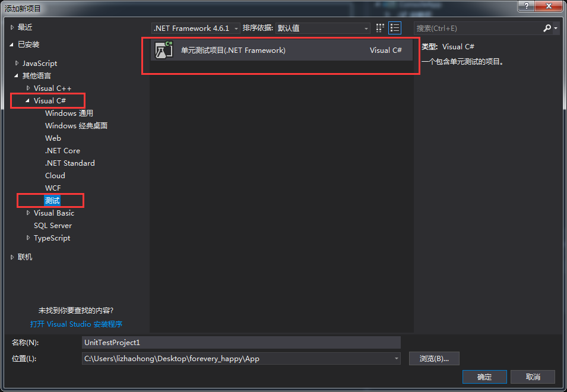567x392 pixels.
Task: Click the 确定 button
Action: click(484, 377)
